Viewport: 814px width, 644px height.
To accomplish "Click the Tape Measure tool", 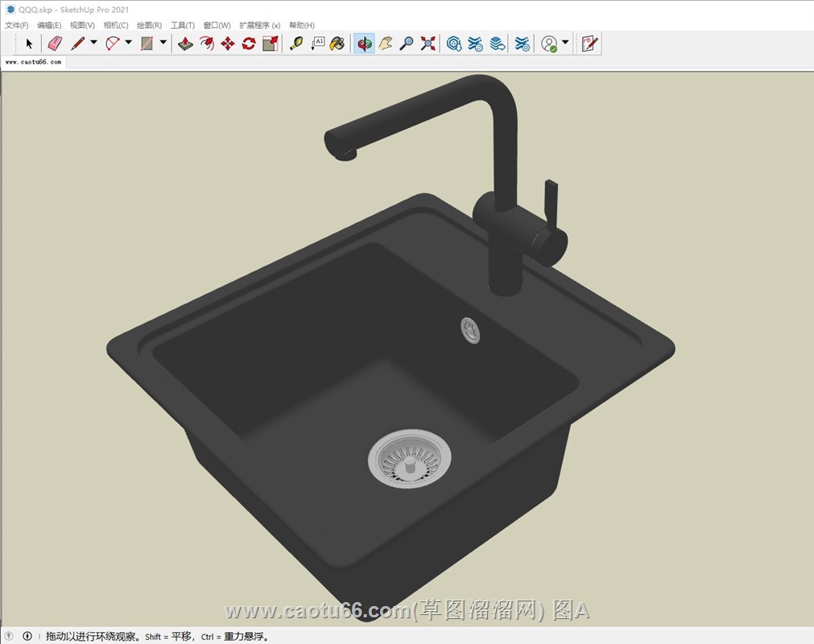I will point(296,43).
